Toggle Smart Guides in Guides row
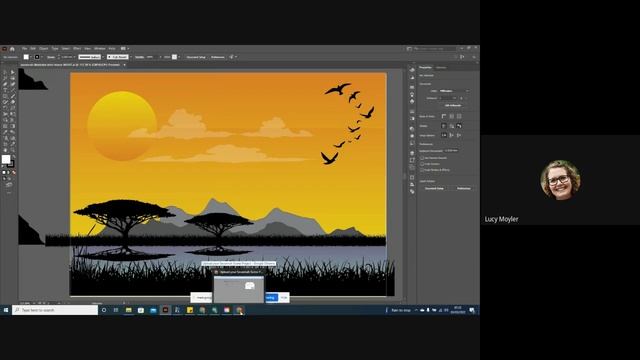The width and height of the screenshot is (640, 360). (459, 126)
